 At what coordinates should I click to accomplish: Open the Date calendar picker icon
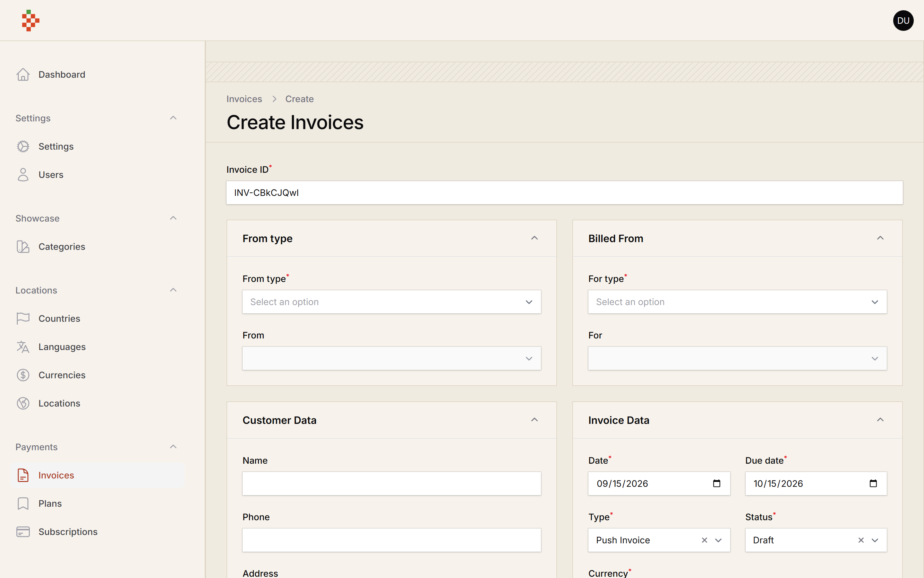tap(717, 484)
